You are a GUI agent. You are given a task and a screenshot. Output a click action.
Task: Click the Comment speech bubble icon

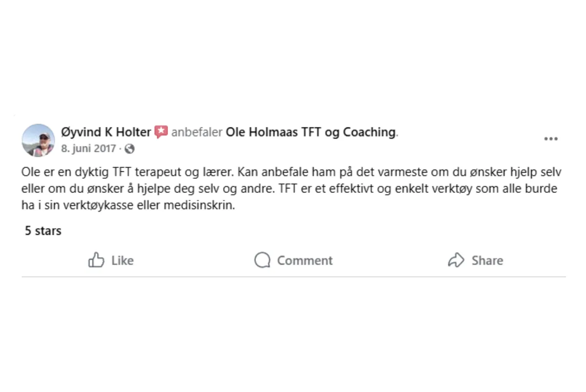pos(262,260)
